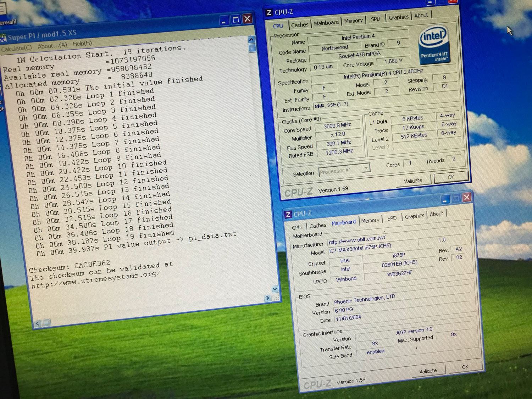Close the Super PI window
This screenshot has width=532, height=399.
coord(247,19)
